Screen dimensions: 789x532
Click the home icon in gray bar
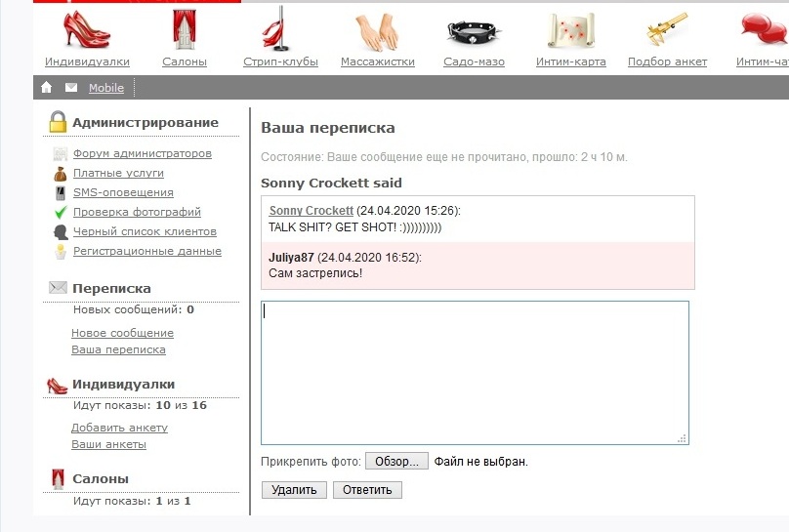pos(47,88)
